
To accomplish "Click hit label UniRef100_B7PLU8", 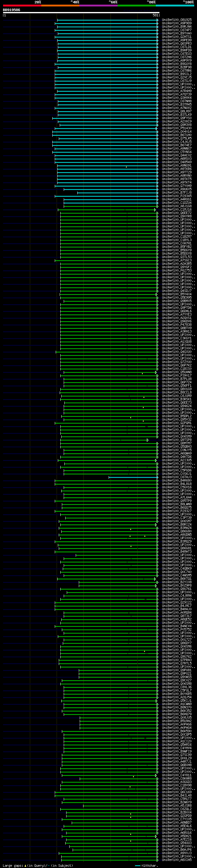I will [x=177, y=379].
